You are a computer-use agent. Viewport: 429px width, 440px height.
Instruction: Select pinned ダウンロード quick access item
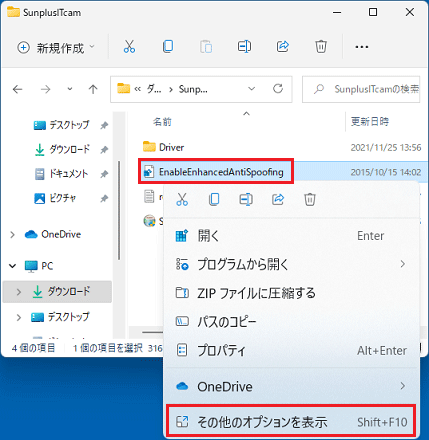pyautogui.click(x=62, y=149)
